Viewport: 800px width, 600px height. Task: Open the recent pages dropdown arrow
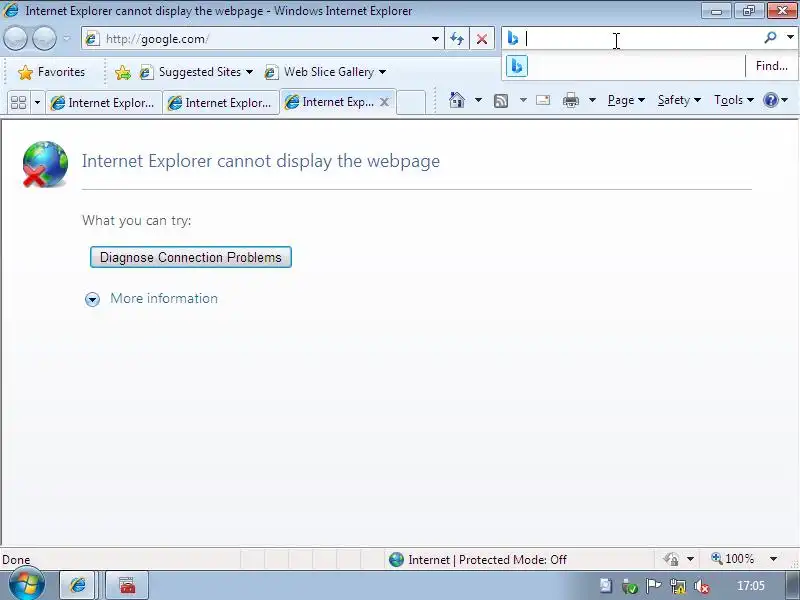(x=67, y=39)
